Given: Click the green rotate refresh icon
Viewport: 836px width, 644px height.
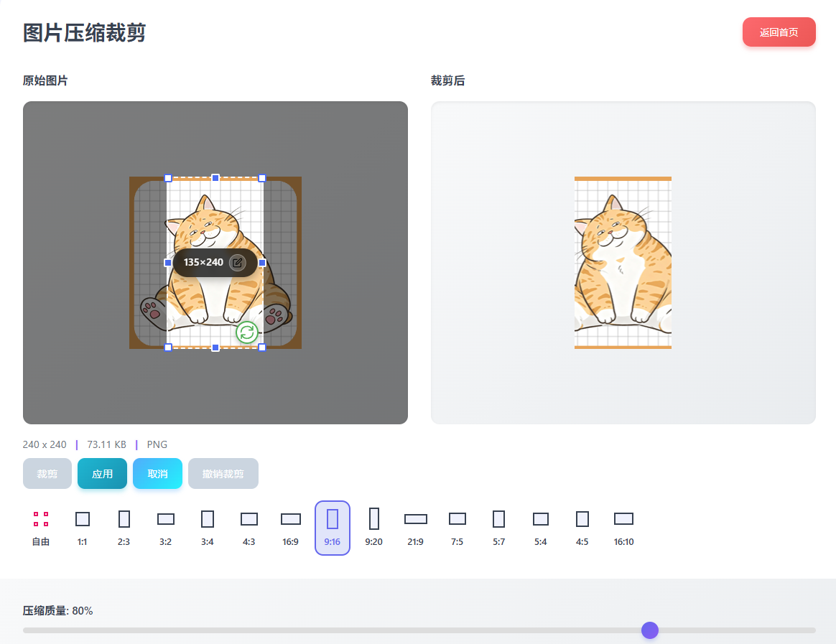Looking at the screenshot, I should click(246, 332).
